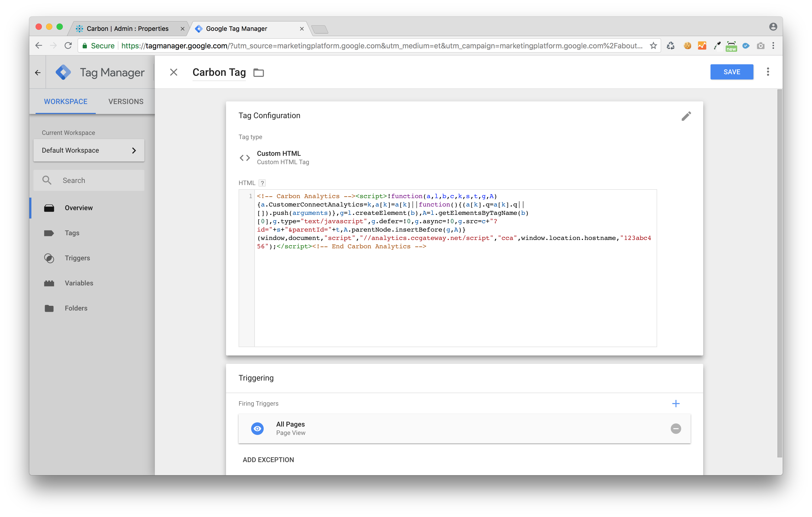Screen dimensions: 812x517
Task: Click the pencil edit icon in Tag Configuration
Action: (686, 116)
